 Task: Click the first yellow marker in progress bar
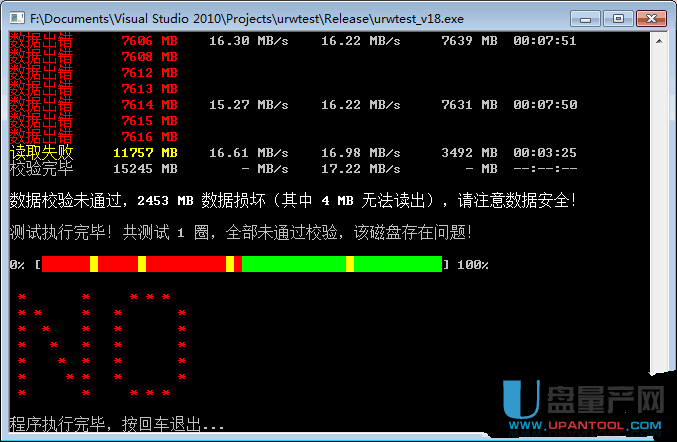click(x=94, y=264)
